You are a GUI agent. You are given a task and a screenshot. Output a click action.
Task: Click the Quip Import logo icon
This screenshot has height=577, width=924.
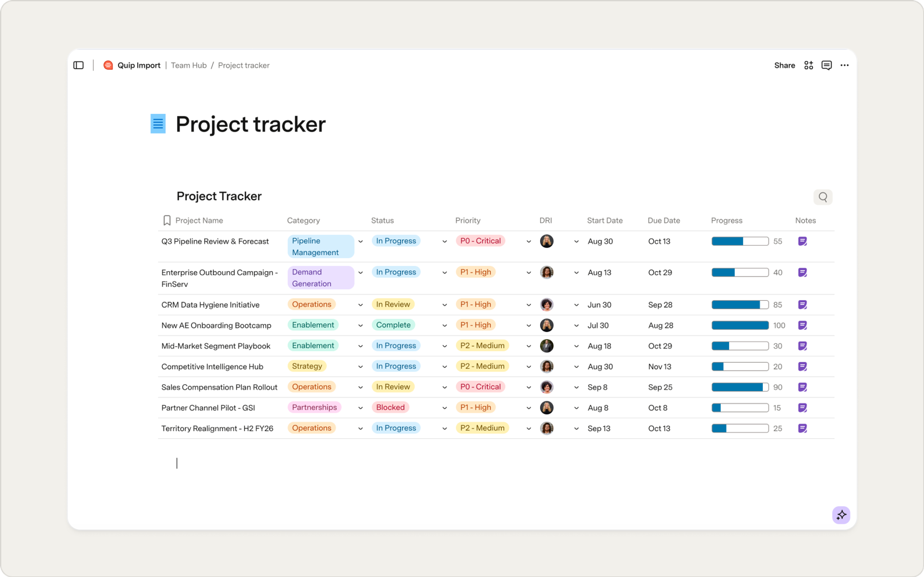pos(108,65)
